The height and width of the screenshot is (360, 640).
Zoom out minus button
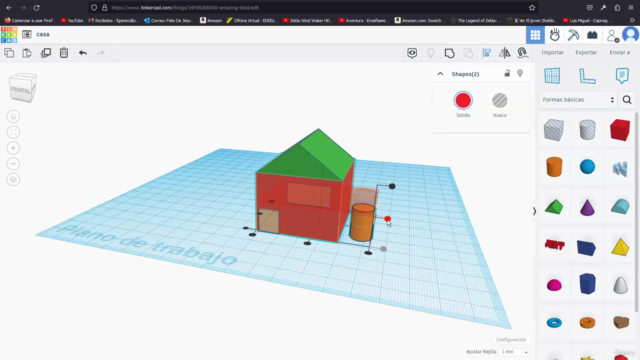pos(13,164)
